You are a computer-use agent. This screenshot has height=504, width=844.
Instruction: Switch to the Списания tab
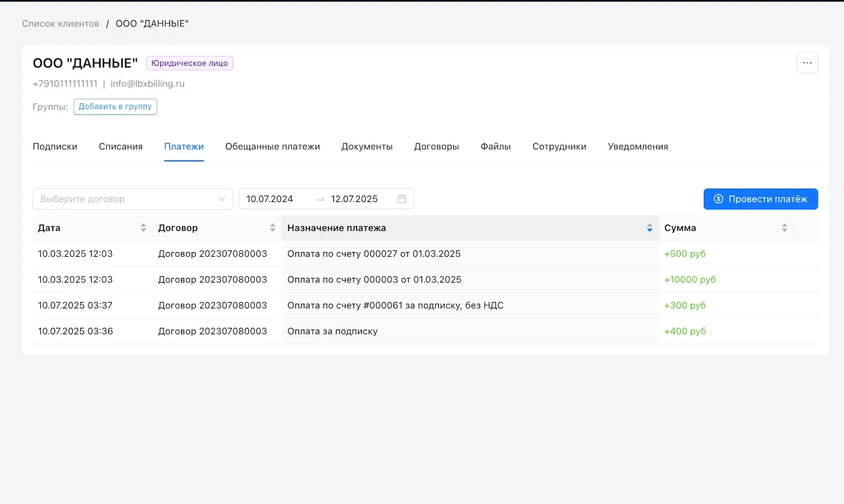(121, 147)
